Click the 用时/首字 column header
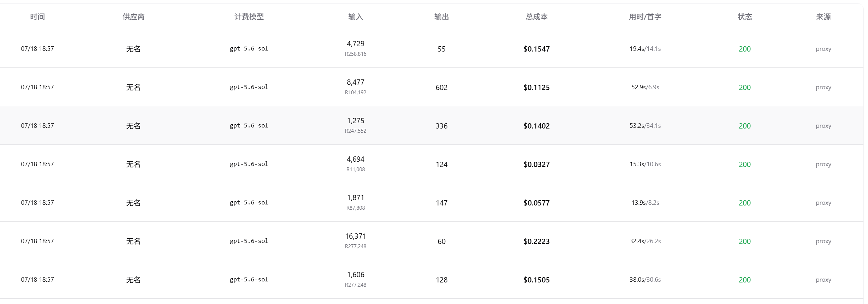868x304 pixels. point(645,17)
